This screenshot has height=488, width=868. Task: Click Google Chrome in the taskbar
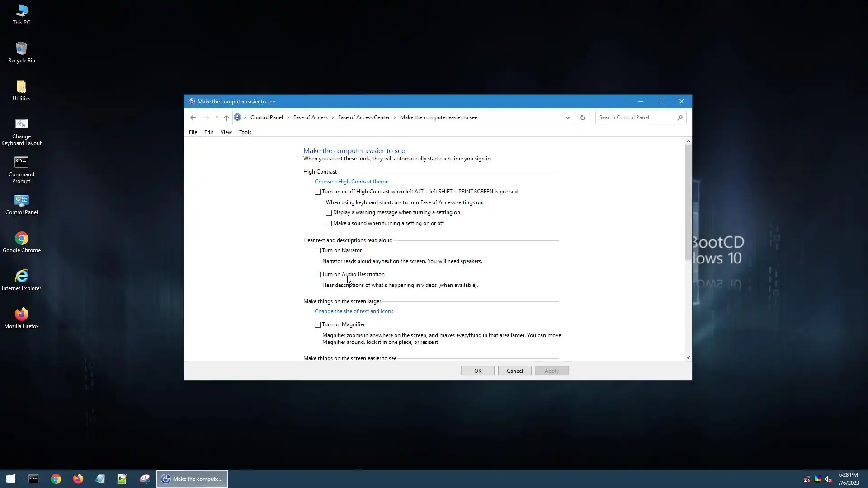pyautogui.click(x=56, y=479)
